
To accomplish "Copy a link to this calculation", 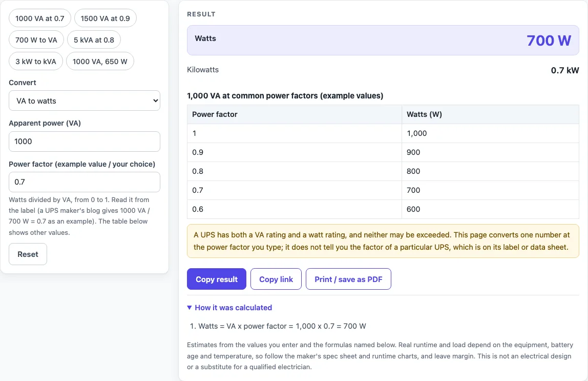I will (x=276, y=279).
